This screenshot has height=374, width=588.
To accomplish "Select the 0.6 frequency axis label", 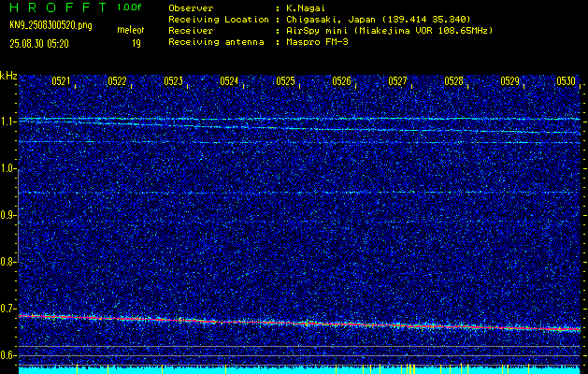I will coord(7,355).
